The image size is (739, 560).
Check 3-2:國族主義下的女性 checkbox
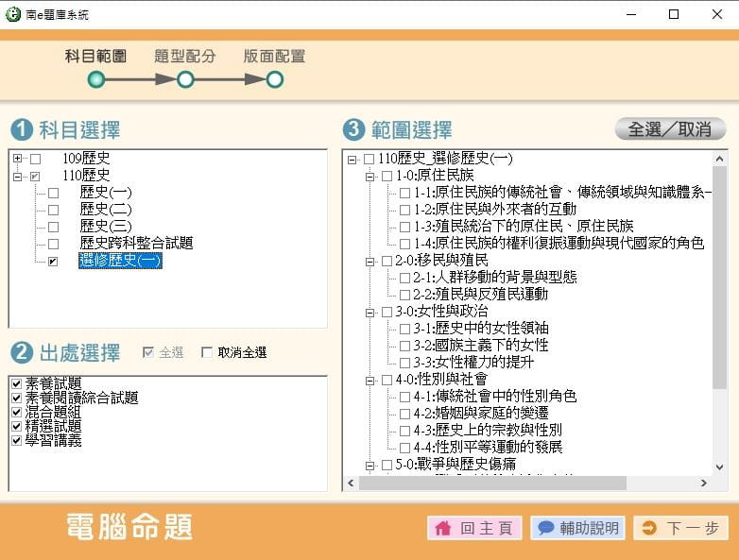[x=404, y=346]
